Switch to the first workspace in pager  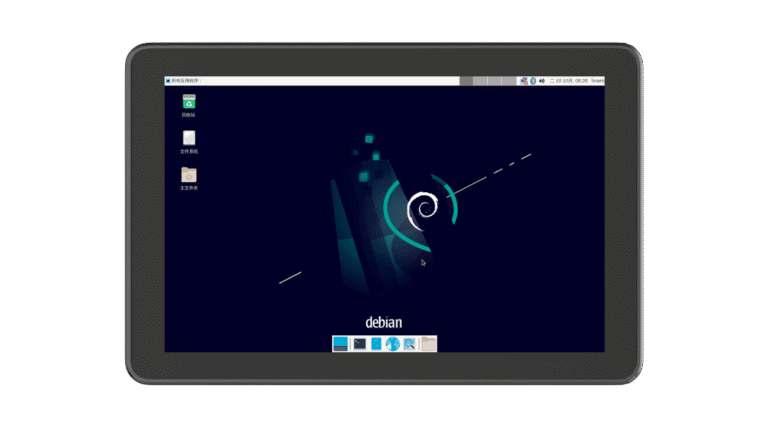(x=466, y=81)
